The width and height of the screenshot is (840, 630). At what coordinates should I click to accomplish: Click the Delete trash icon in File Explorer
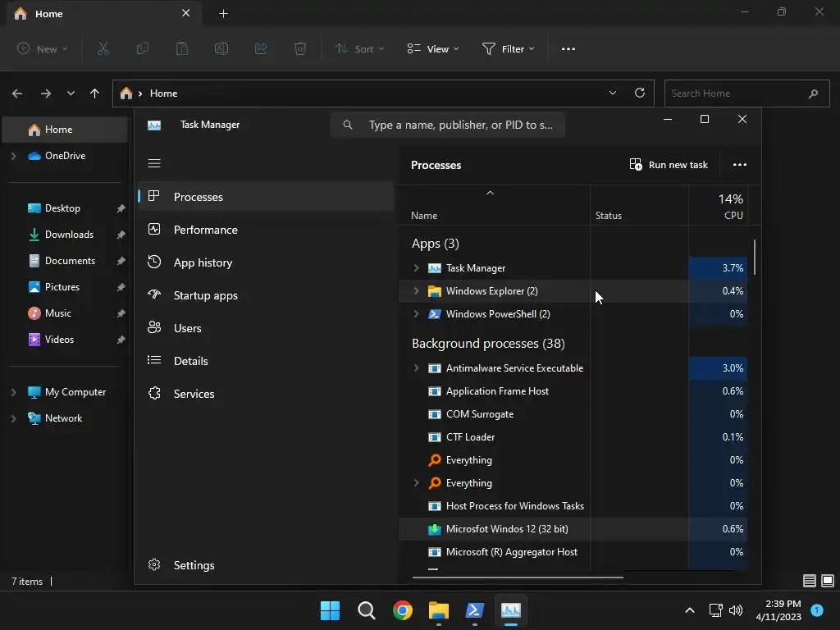click(300, 48)
